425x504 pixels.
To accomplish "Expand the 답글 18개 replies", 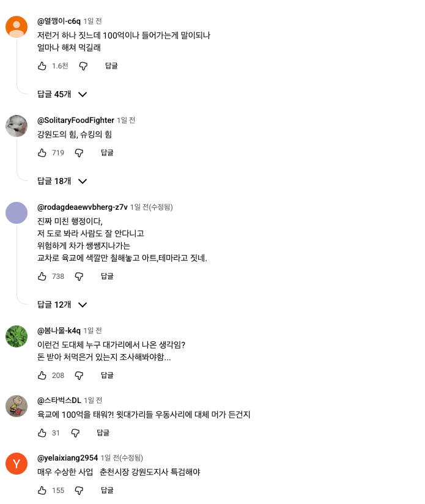I will click(x=62, y=181).
